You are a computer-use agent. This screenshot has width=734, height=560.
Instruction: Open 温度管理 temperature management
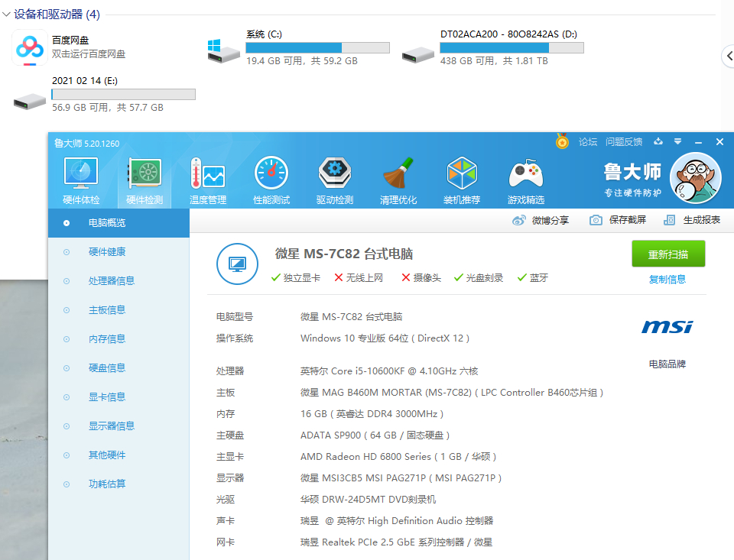(208, 180)
